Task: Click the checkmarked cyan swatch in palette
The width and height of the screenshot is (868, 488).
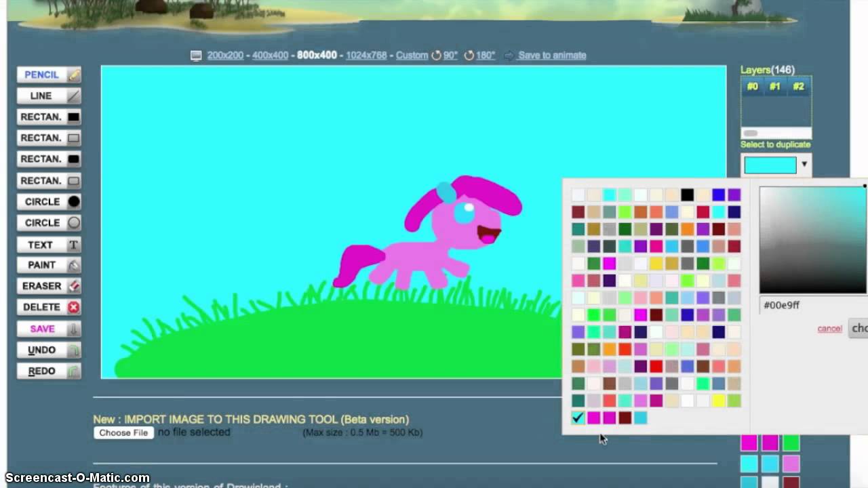Action: pos(578,418)
